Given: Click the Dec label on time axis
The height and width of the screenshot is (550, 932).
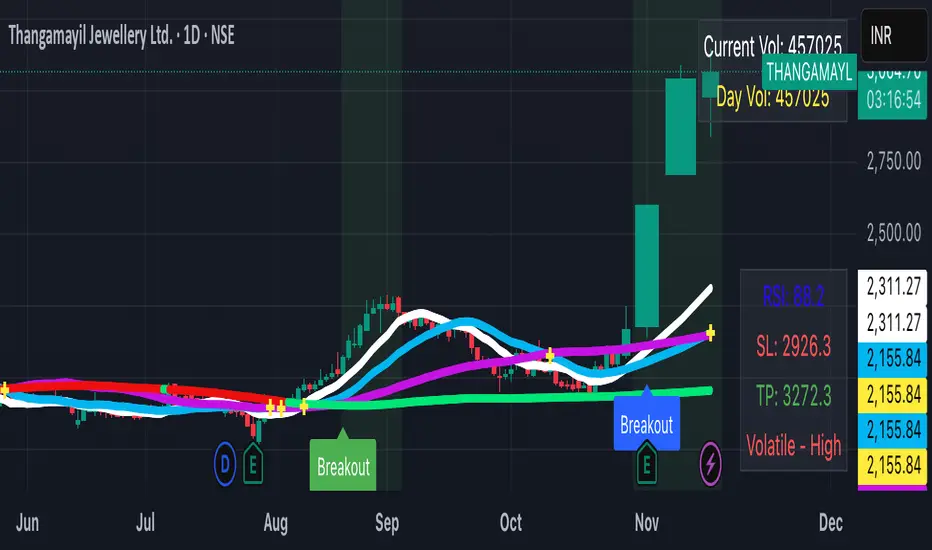Looking at the screenshot, I should click(830, 523).
